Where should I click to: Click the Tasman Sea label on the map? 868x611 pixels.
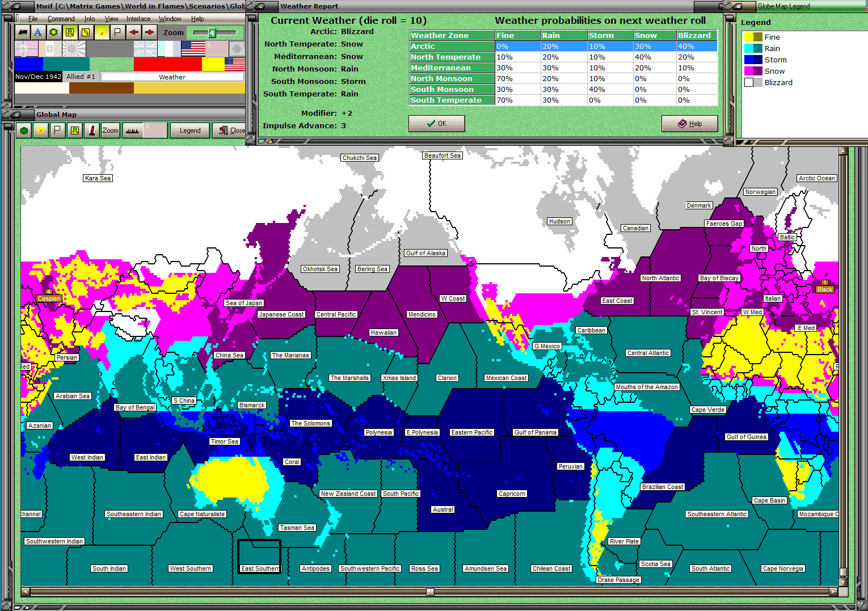click(297, 528)
